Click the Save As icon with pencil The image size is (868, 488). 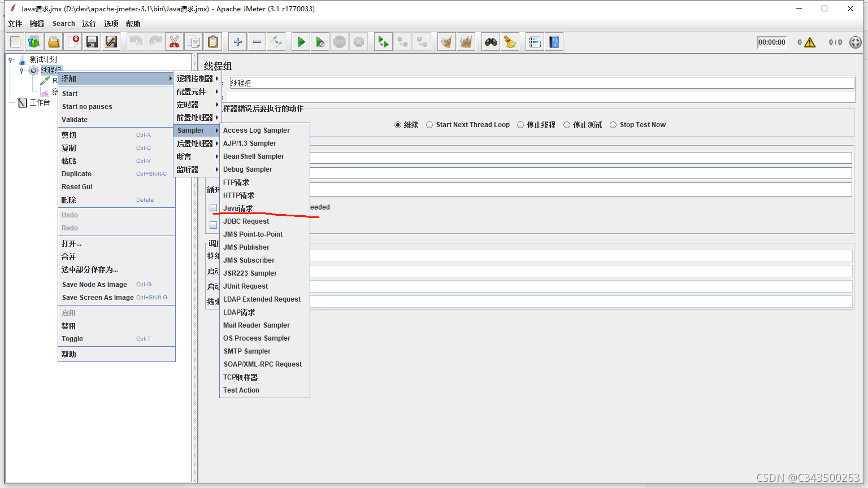(x=111, y=42)
